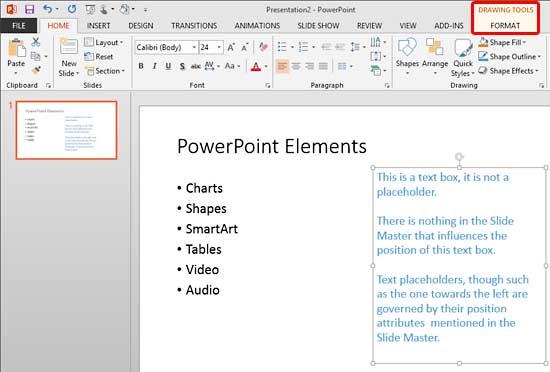Click the Cut scissors icon

point(36,42)
